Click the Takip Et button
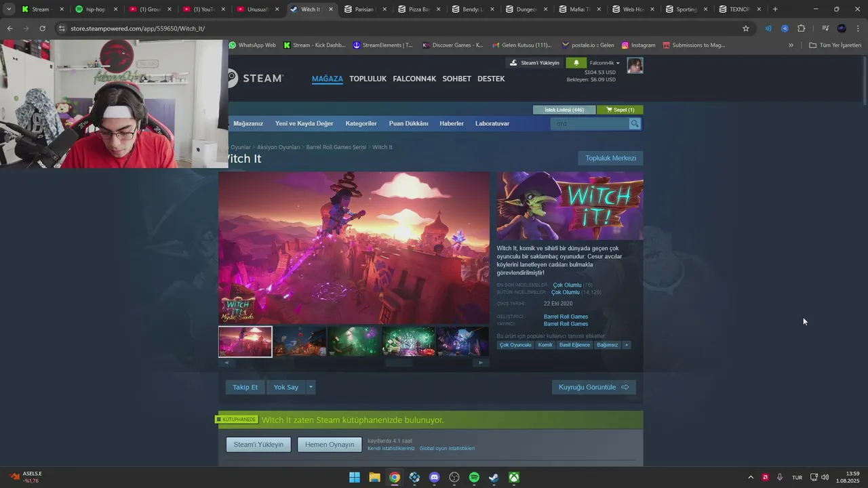Viewport: 868px width, 488px height. tap(245, 387)
